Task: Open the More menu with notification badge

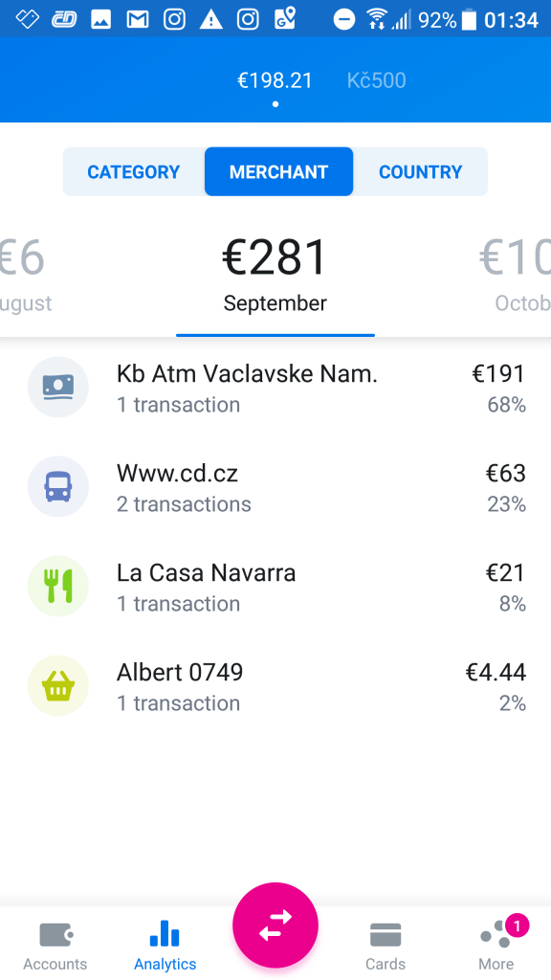Action: [x=496, y=946]
